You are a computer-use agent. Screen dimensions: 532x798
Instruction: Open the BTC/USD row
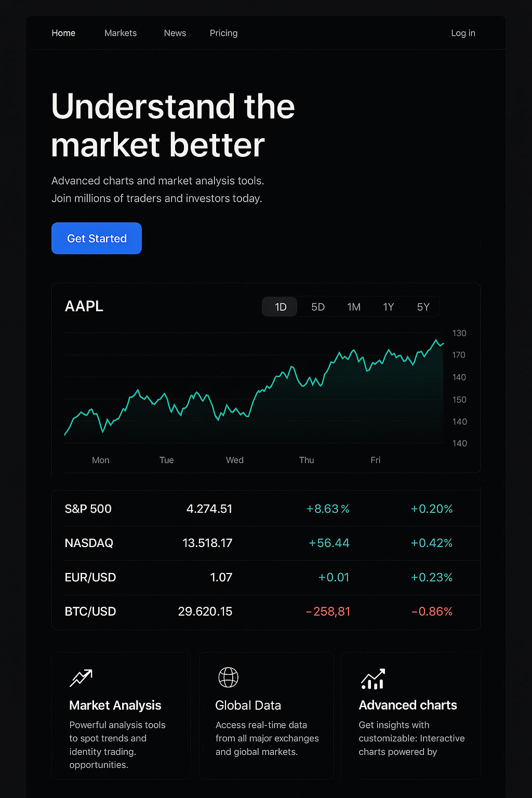click(x=266, y=611)
